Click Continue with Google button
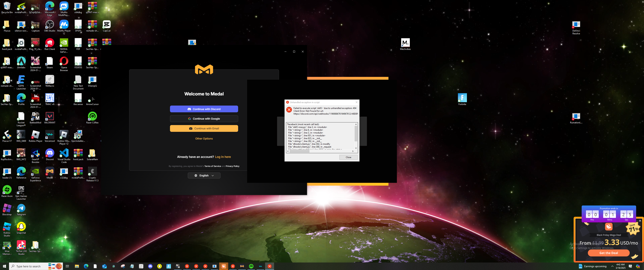The height and width of the screenshot is (270, 644). (x=204, y=119)
